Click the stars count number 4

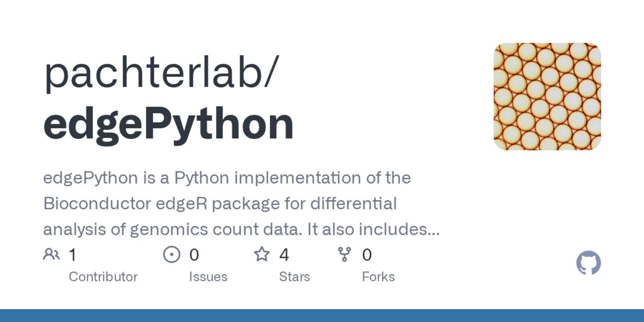284,255
